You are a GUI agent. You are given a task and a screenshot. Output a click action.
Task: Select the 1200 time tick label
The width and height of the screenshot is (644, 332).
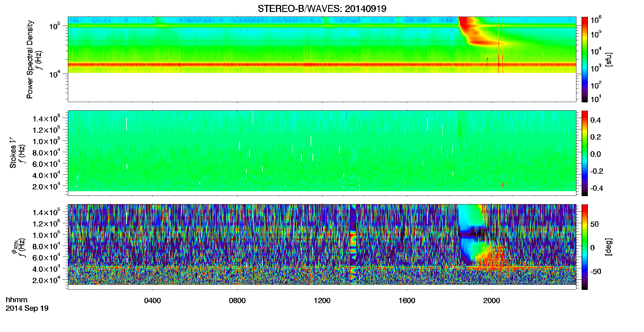pyautogui.click(x=322, y=300)
